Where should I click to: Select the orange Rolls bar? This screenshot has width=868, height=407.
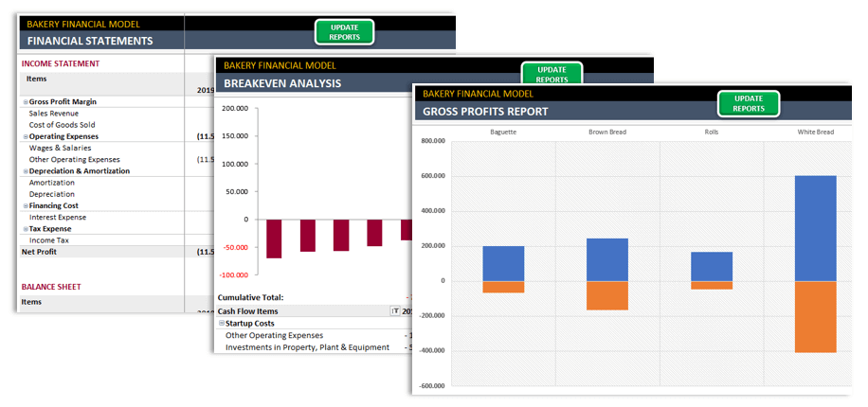pos(712,285)
